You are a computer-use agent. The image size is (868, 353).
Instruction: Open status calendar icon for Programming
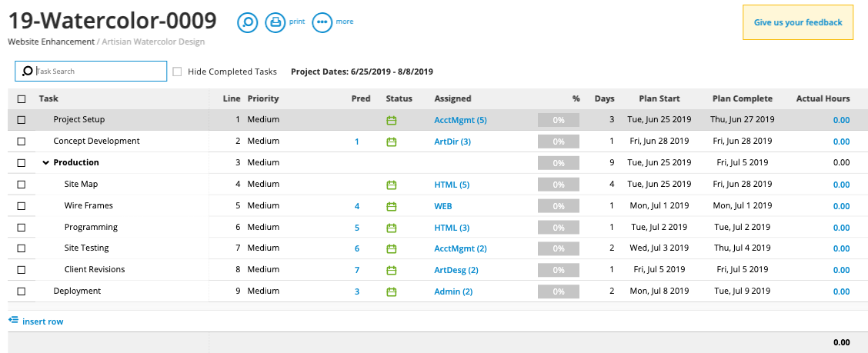point(392,228)
